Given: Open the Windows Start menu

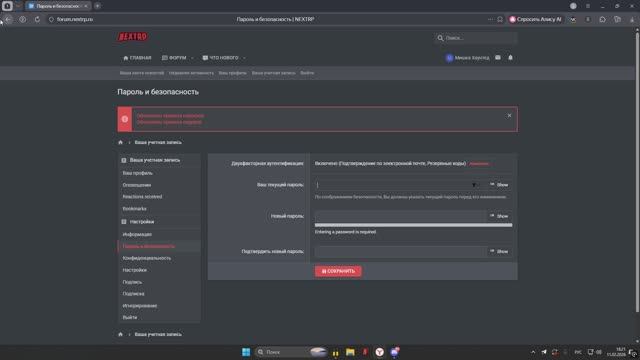Looking at the screenshot, I should click(246, 352).
